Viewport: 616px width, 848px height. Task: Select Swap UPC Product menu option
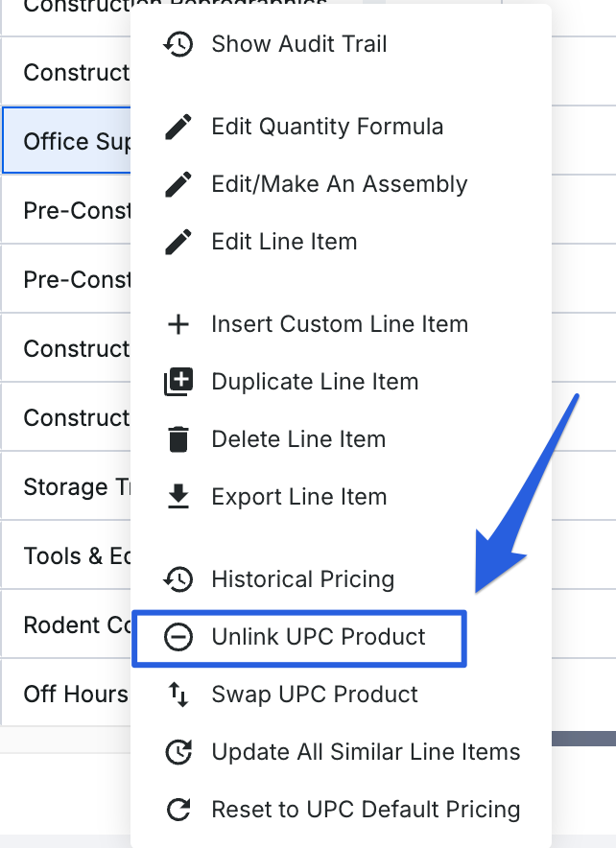pyautogui.click(x=315, y=695)
